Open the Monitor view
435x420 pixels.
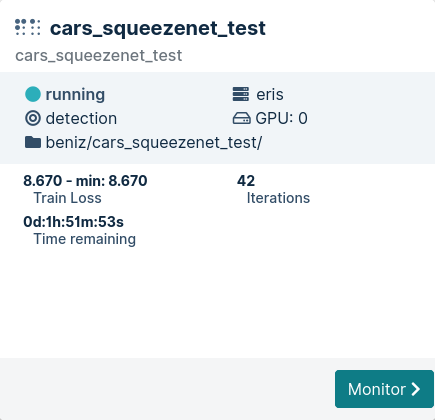[x=384, y=389]
